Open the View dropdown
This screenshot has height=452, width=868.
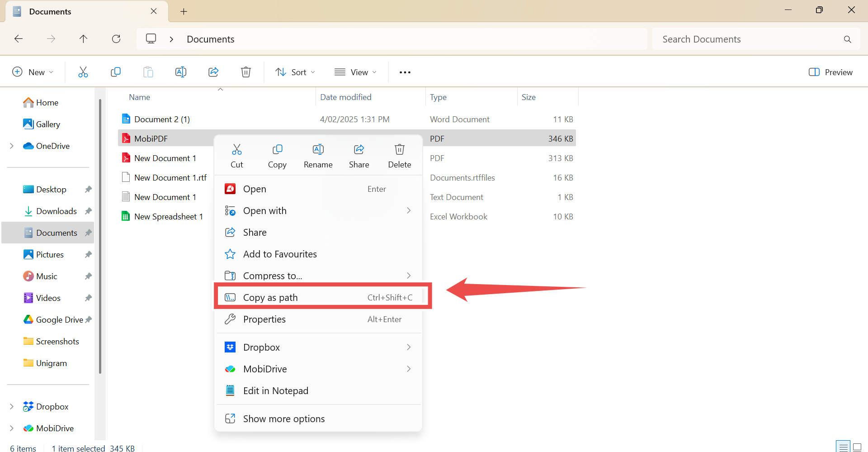(x=355, y=72)
